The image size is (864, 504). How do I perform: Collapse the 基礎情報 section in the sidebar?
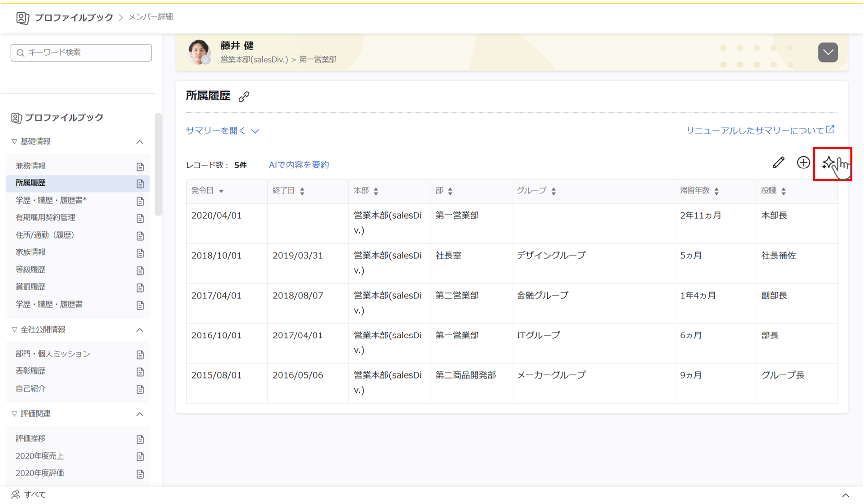[x=141, y=142]
